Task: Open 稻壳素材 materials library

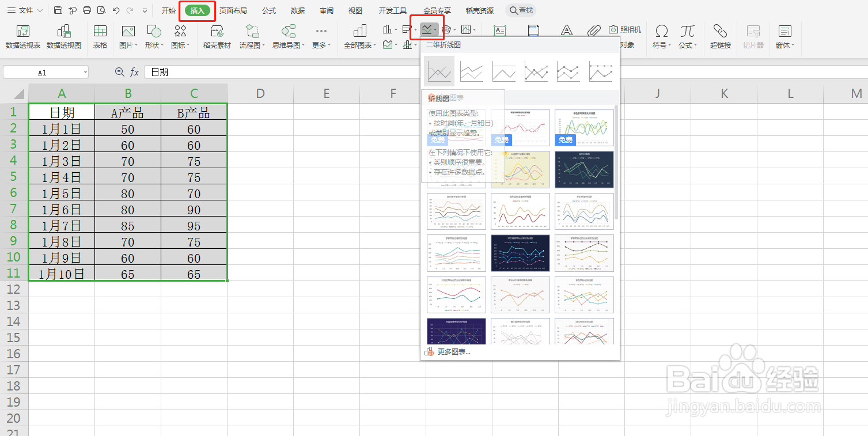Action: [217, 37]
